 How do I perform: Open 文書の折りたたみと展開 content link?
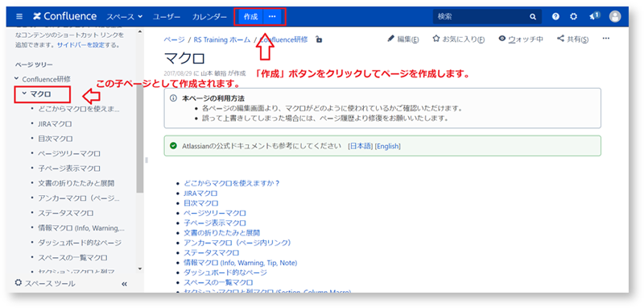tap(222, 233)
